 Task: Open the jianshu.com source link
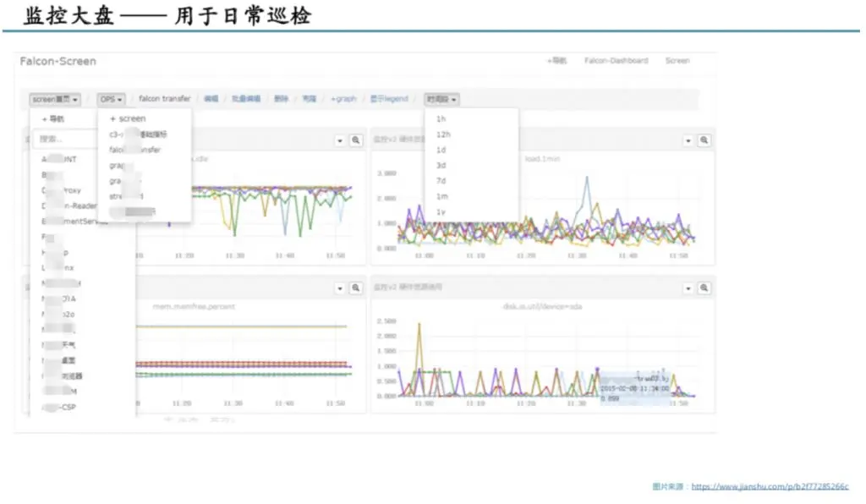click(x=770, y=486)
